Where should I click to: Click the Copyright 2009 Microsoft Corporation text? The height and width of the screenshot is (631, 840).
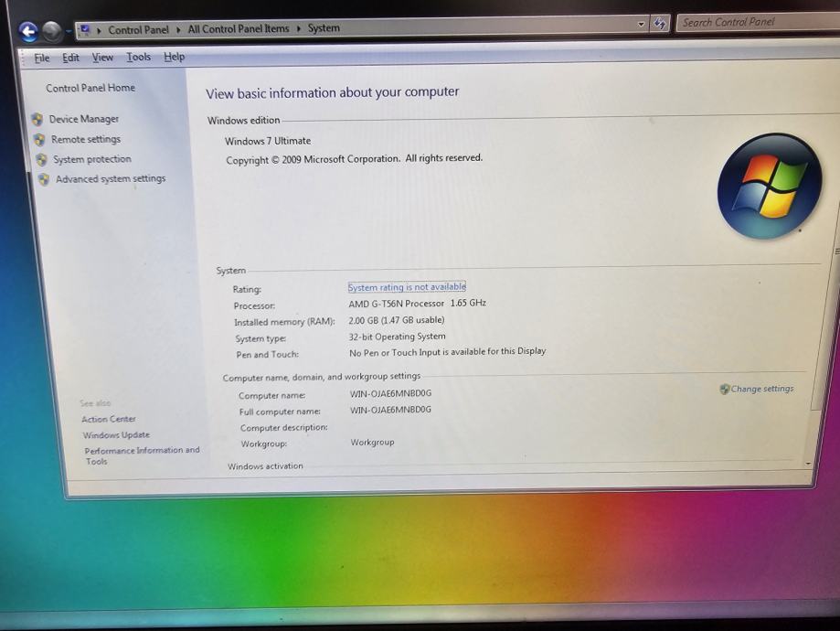[354, 159]
